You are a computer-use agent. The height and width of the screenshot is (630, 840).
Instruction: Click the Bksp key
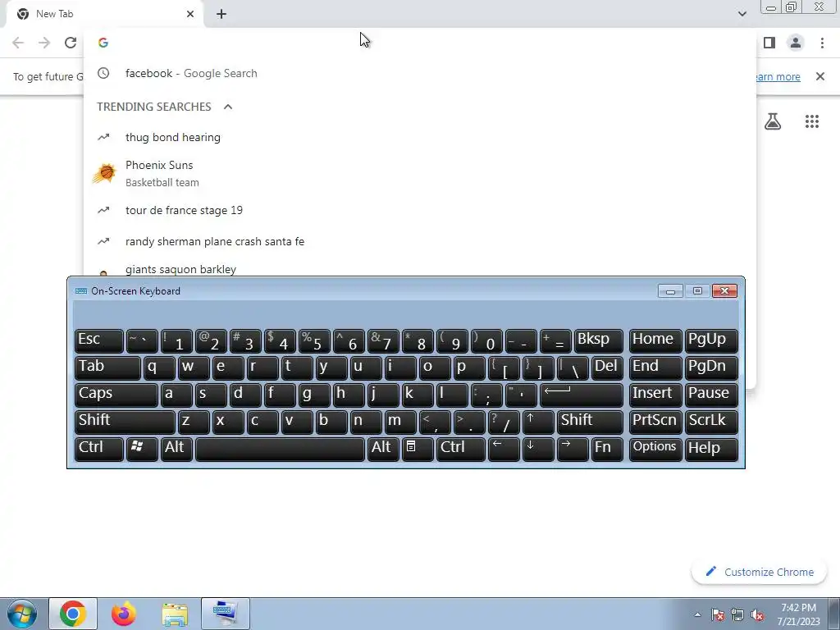598,340
